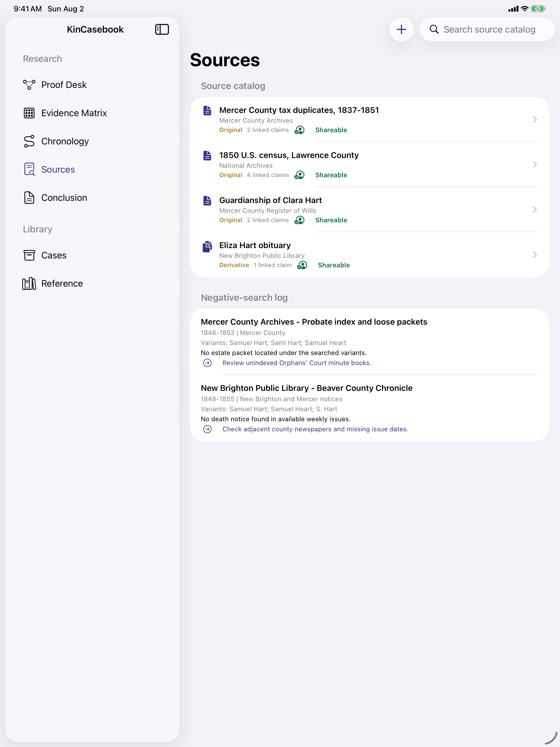Click shareable person icon on Mercer tax duplicates
The height and width of the screenshot is (747, 560).
300,130
